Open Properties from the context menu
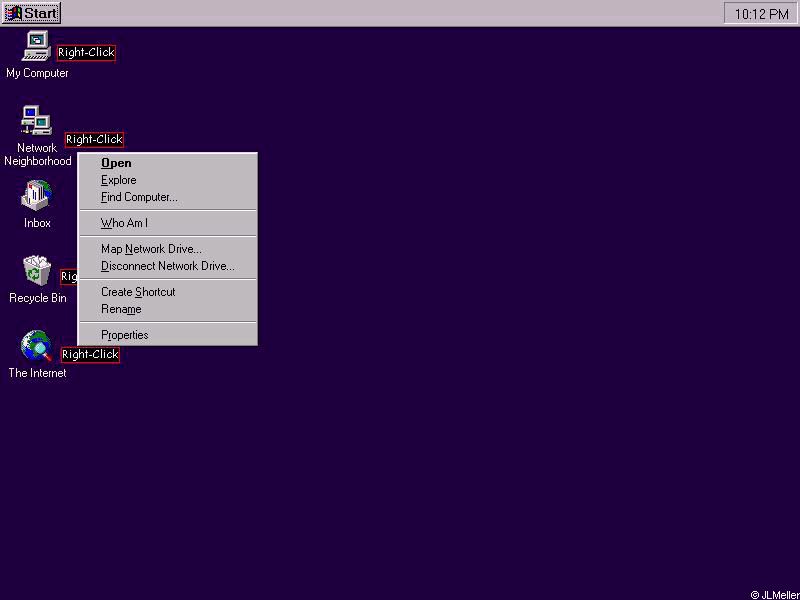The height and width of the screenshot is (600, 800). [167, 335]
